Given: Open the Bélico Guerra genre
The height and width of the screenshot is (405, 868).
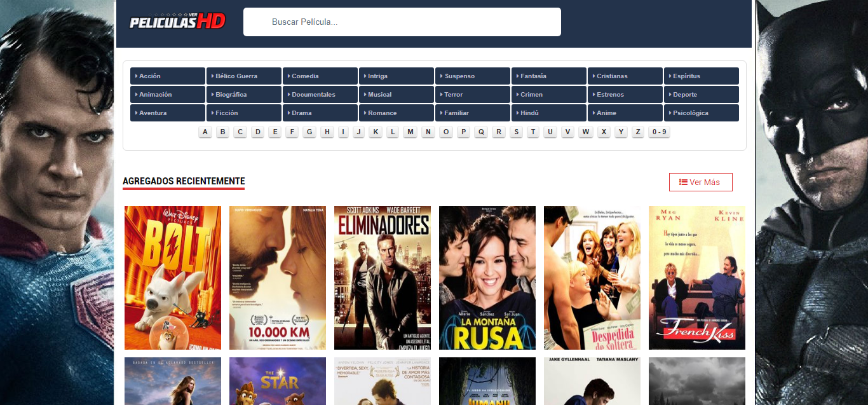Looking at the screenshot, I should coord(244,76).
